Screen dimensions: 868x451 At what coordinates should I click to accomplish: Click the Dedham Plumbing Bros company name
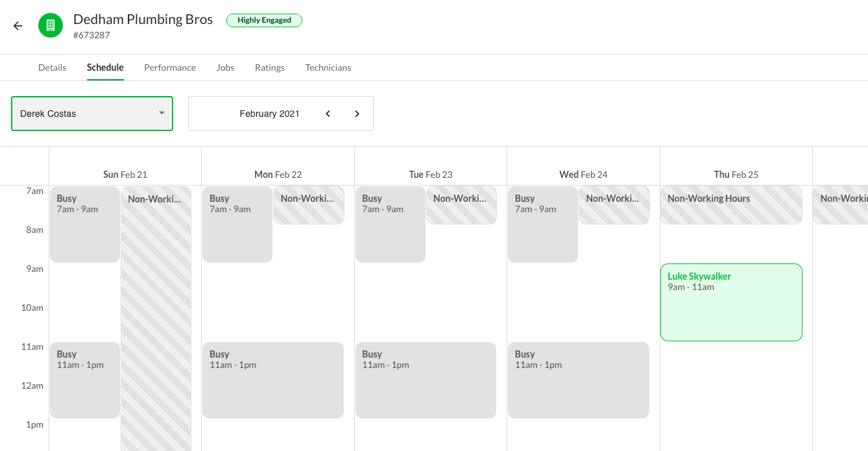point(143,19)
